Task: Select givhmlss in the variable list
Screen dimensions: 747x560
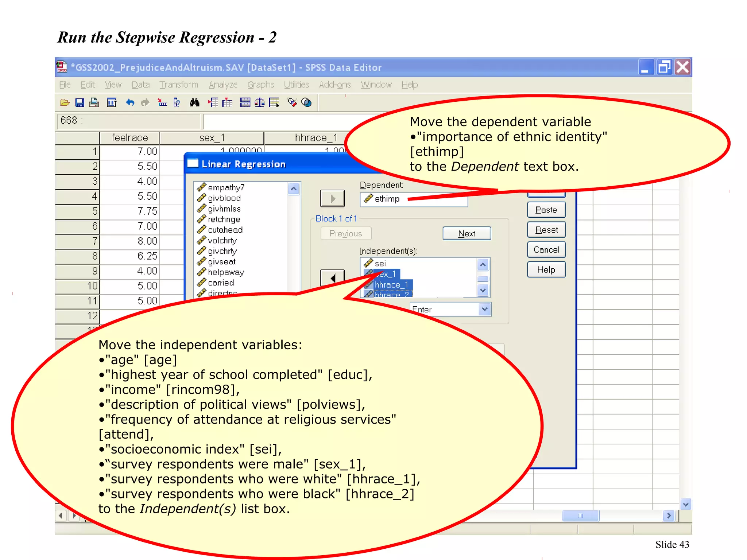Action: [218, 209]
